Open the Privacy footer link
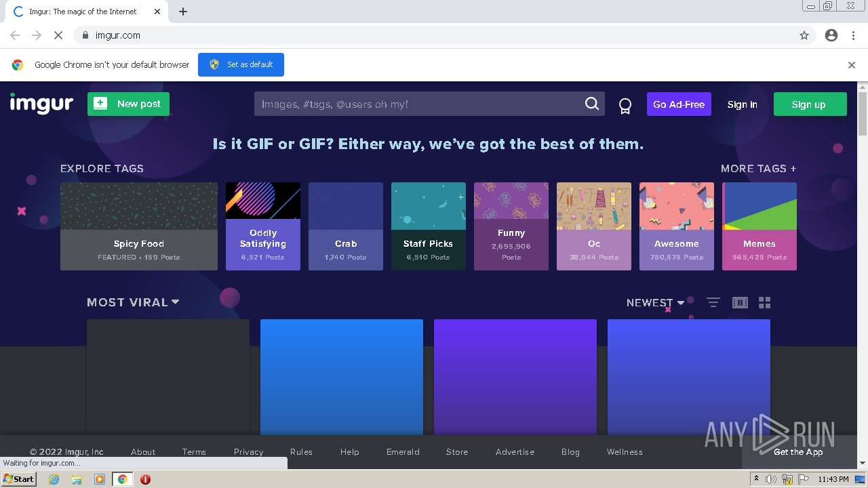Screen dimensions: 868x488 (x=248, y=452)
